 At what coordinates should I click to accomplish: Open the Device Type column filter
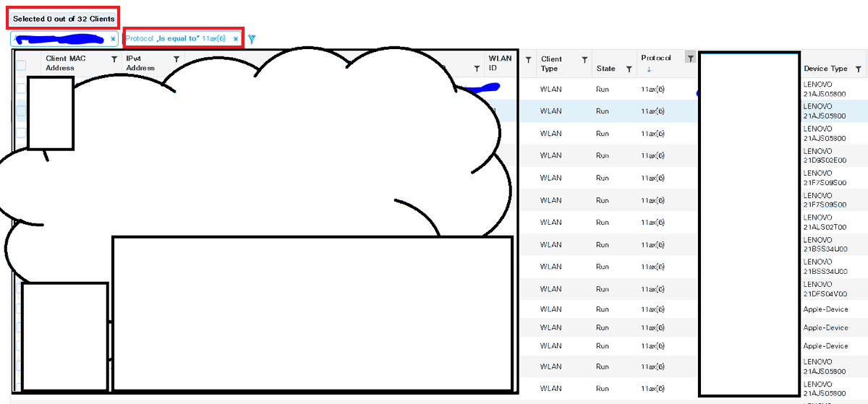pos(858,69)
